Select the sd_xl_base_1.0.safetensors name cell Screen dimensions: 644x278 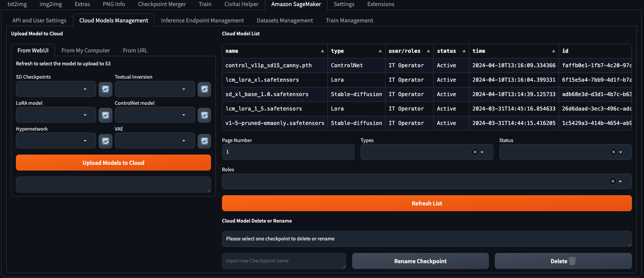[x=275, y=94]
